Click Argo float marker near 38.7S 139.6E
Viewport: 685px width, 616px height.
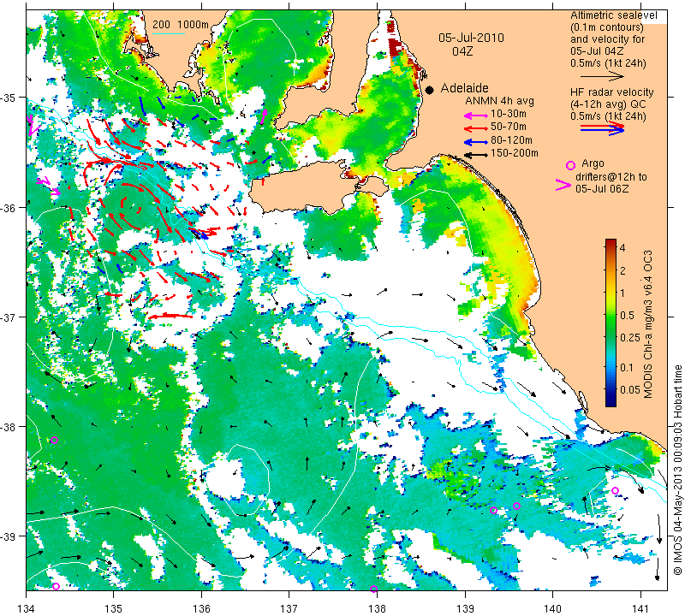(x=516, y=506)
